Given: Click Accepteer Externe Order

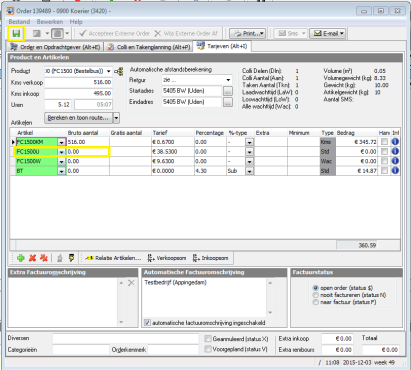Looking at the screenshot, I should (115, 33).
